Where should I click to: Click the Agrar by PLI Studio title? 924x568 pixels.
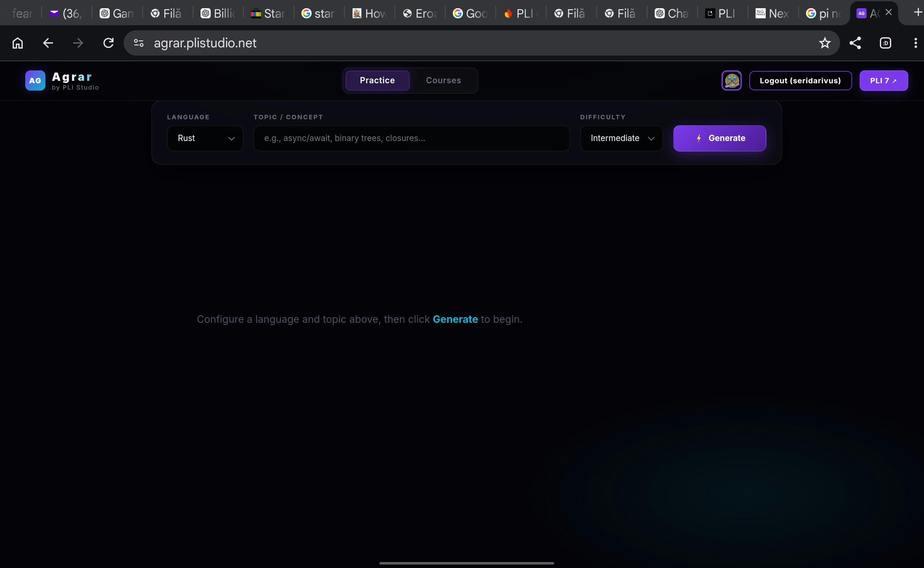tap(75, 81)
